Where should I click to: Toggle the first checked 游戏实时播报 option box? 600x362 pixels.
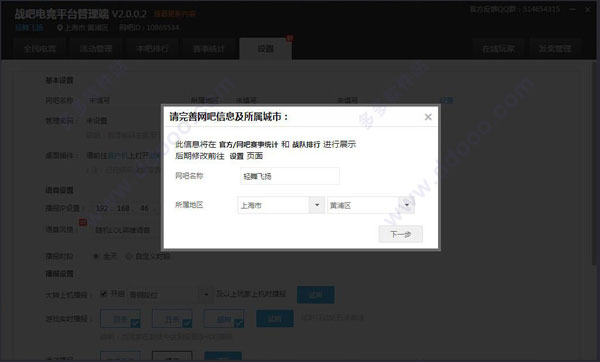point(121,319)
